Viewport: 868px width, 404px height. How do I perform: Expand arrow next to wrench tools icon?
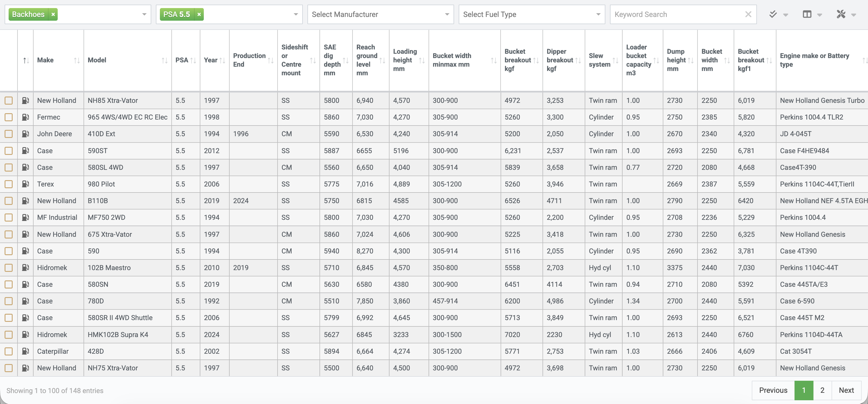point(854,15)
